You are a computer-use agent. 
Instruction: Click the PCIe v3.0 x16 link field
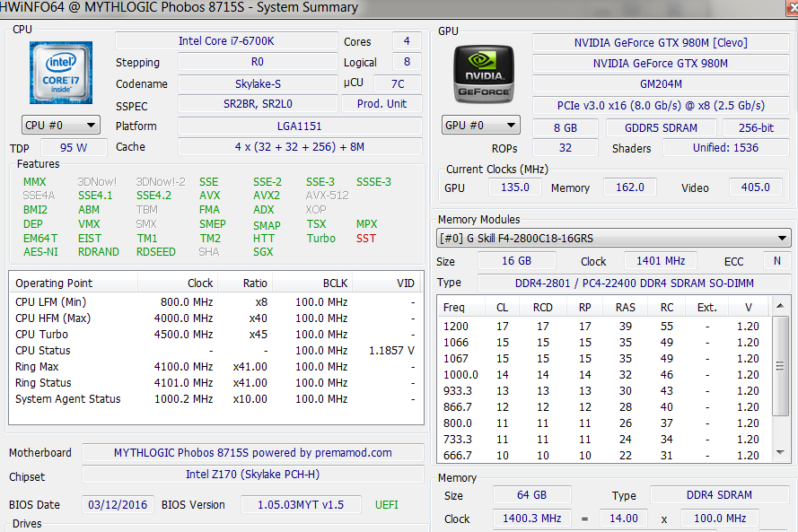(x=661, y=105)
